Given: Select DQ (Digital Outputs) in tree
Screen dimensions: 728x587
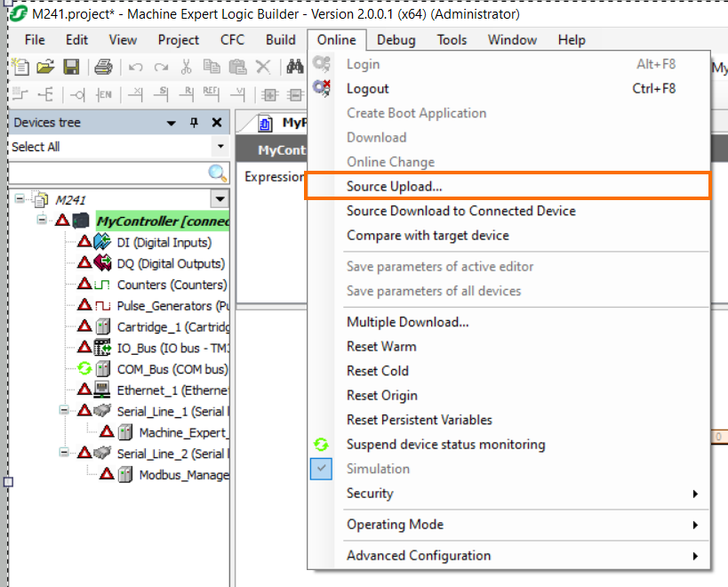Looking at the screenshot, I should click(170, 263).
